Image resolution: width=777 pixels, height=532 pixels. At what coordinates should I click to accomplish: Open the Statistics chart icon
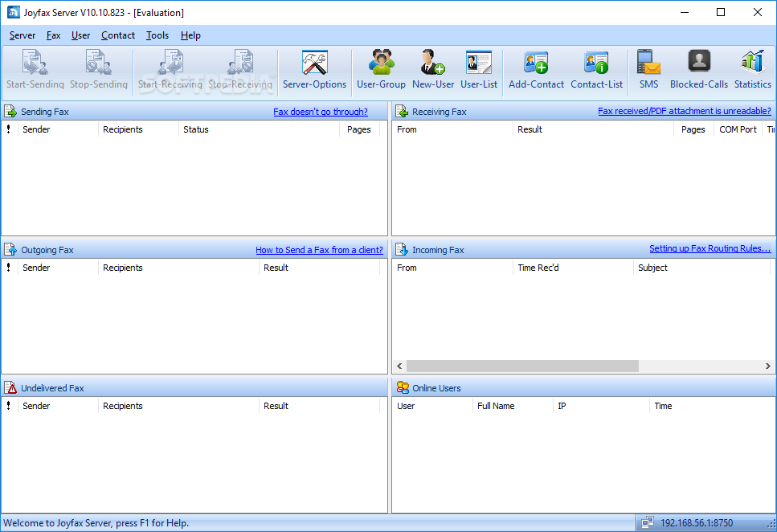tap(753, 70)
